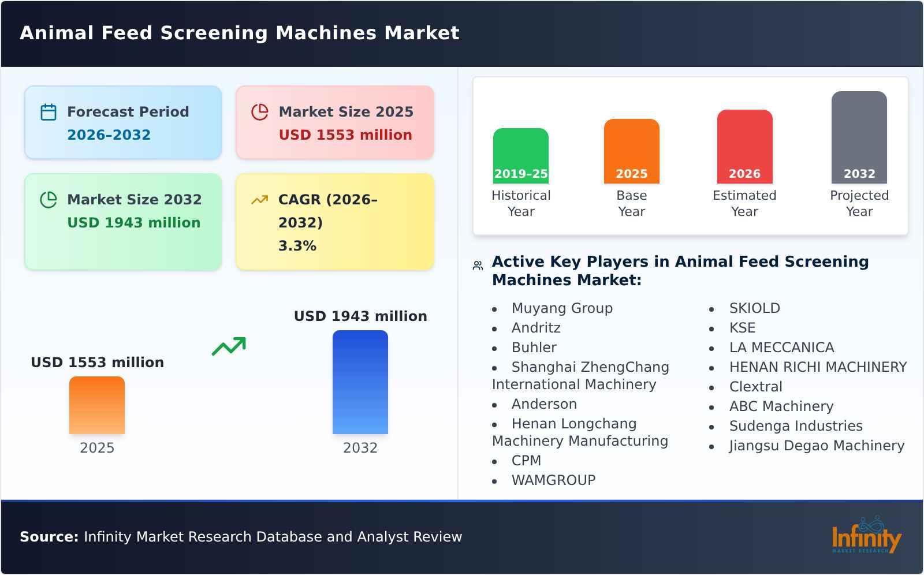Image resolution: width=924 pixels, height=575 pixels.
Task: Select the bullet next to Clextral
Action: click(713, 387)
